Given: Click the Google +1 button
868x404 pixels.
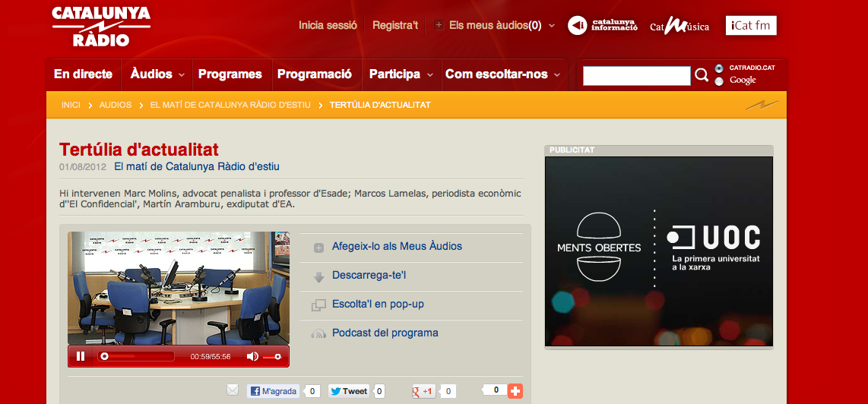Looking at the screenshot, I should tap(424, 391).
